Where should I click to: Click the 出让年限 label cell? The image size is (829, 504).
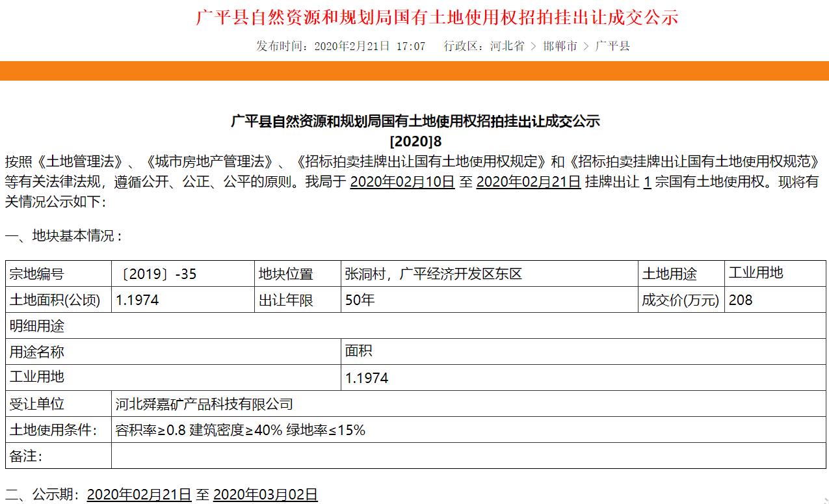[298, 300]
